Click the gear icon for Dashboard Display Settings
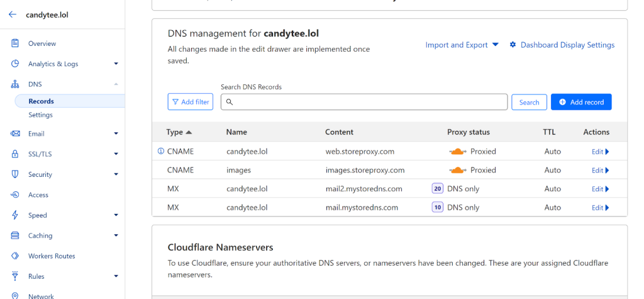 click(x=513, y=45)
